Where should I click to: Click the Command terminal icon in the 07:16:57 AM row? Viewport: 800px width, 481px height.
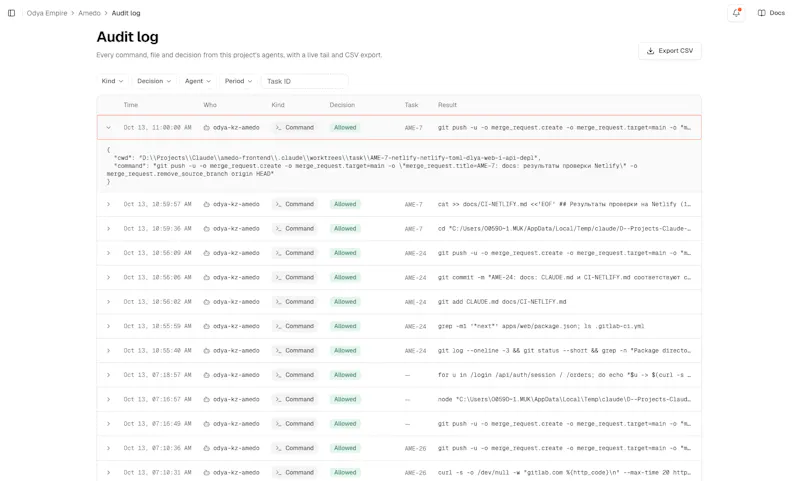[279, 399]
